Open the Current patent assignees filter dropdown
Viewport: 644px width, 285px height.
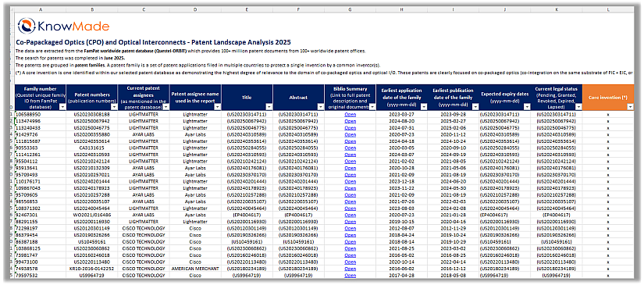[165, 107]
